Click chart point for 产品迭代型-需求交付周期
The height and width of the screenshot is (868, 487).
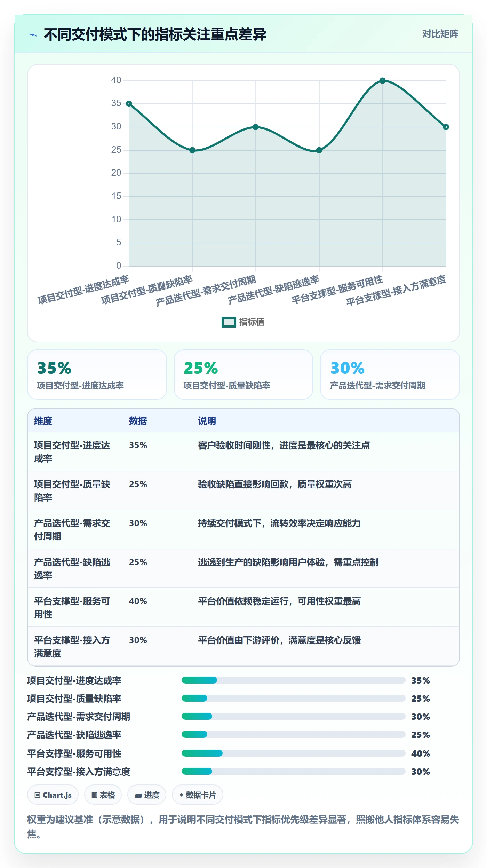[x=256, y=127]
